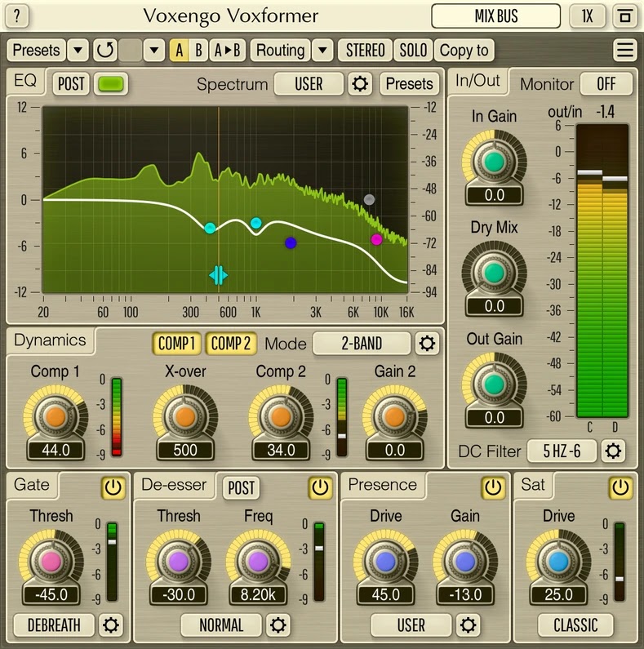Click the Gate Thresh knob

pos(51,562)
